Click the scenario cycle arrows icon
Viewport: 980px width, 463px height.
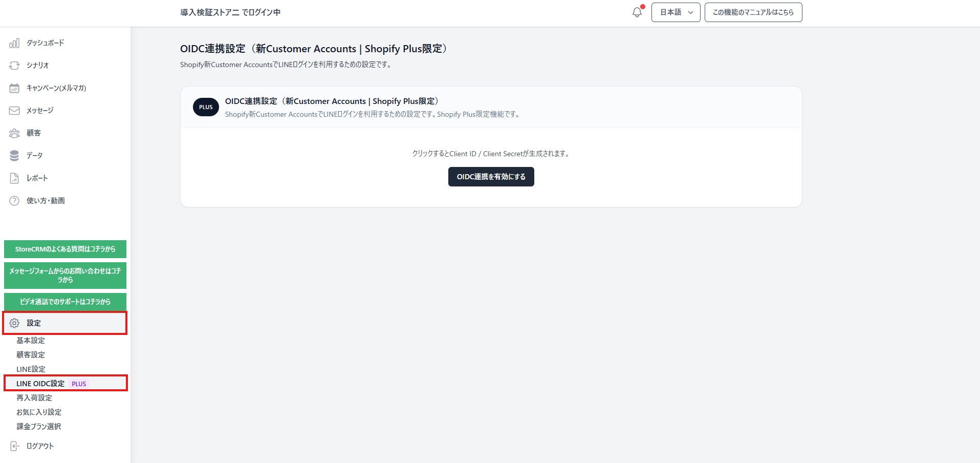pos(14,66)
